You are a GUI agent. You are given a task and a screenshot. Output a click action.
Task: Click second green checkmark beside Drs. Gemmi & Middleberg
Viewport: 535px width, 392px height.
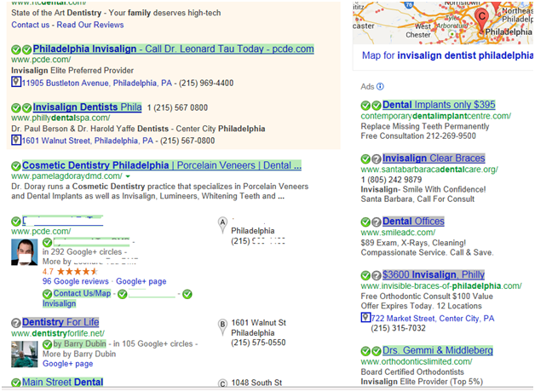coord(377,351)
